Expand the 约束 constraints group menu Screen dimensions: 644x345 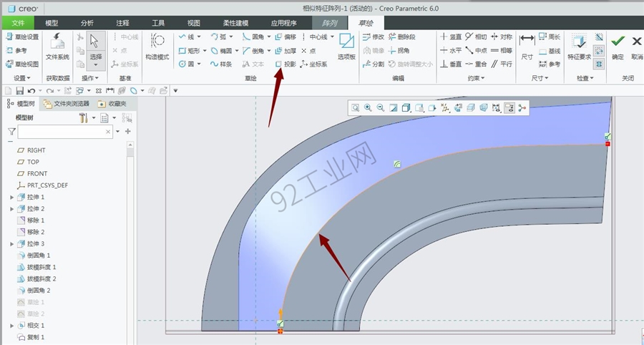476,78
